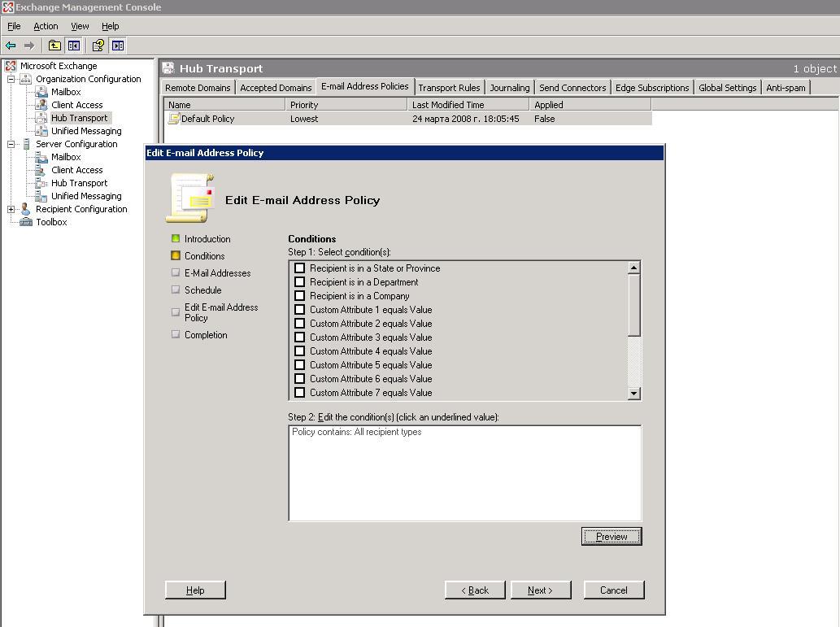Check Recipient is in a State or Province
840x627 pixels.
(300, 268)
